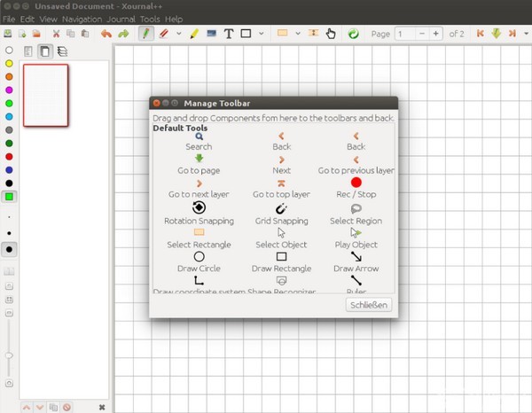The height and width of the screenshot is (413, 532).
Task: Select the Eraser tool
Action: 163,34
